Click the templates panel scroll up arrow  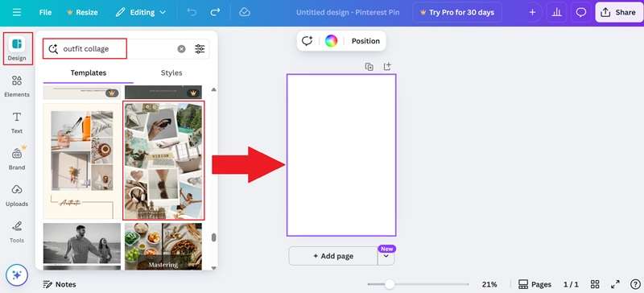pos(213,89)
